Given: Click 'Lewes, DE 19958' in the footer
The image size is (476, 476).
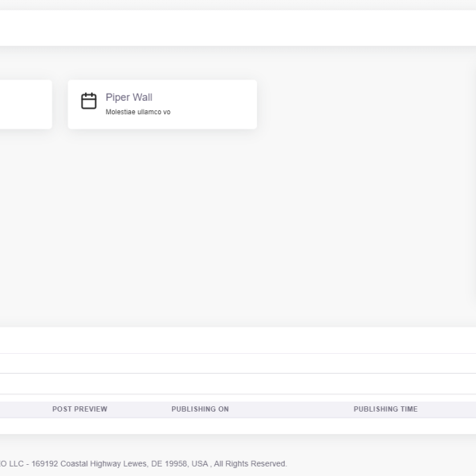Looking at the screenshot, I should pos(167,464).
